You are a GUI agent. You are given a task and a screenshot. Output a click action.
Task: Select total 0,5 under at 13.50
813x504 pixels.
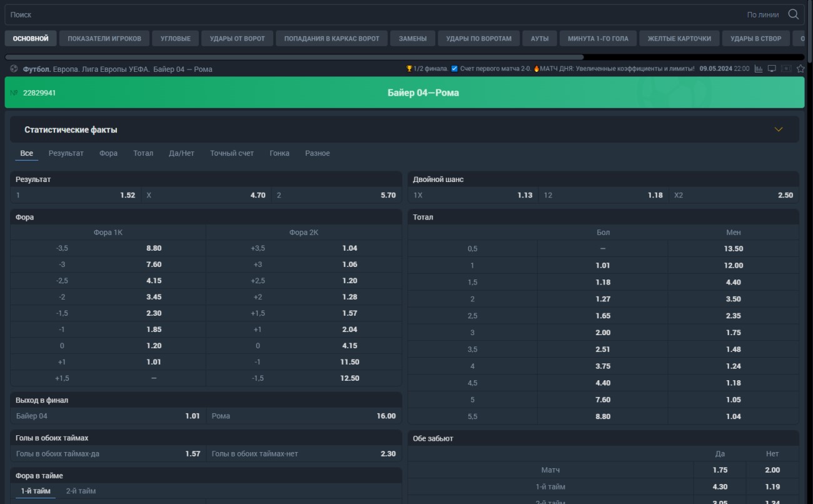coord(734,249)
